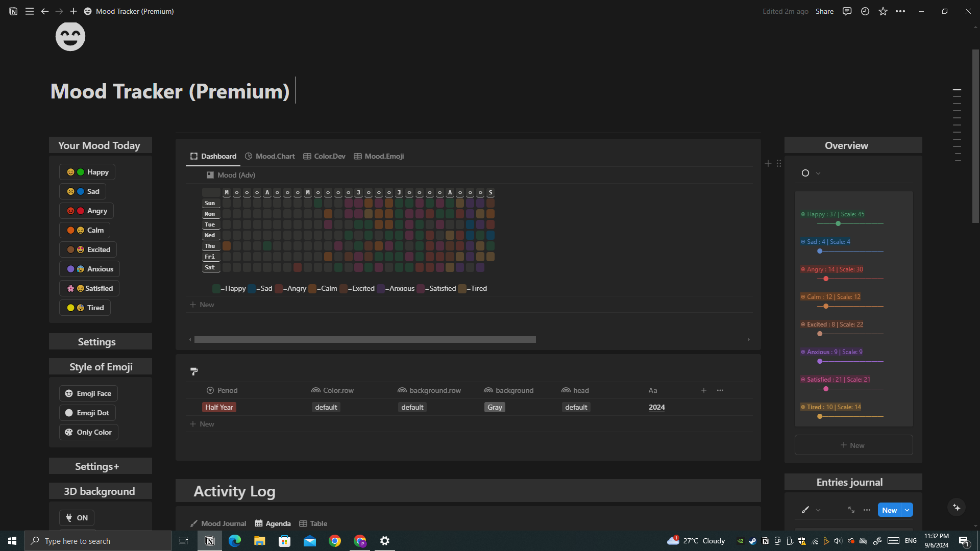Change the Gray background value
The image size is (980, 551).
pos(495,407)
